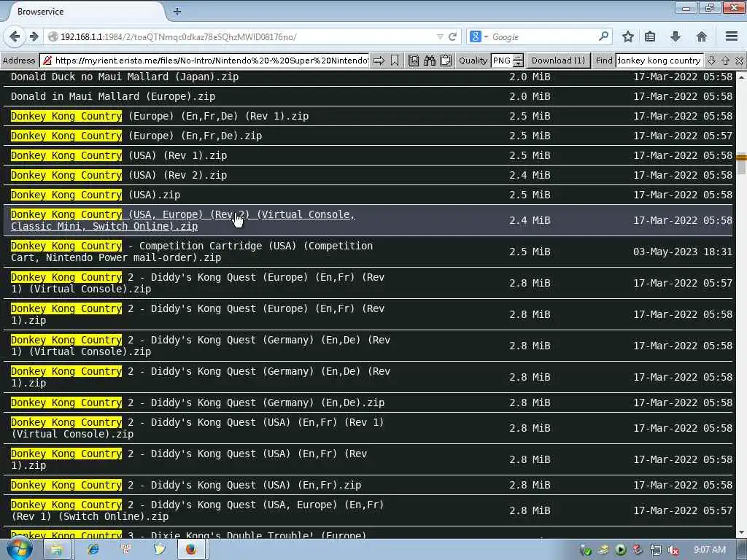This screenshot has width=747, height=560.
Task: Open Donald Duck no Maui Mallard (Japan).zip
Action: [125, 77]
